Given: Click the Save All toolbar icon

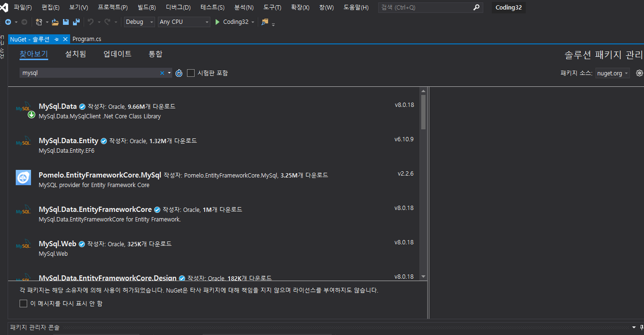Looking at the screenshot, I should [76, 22].
